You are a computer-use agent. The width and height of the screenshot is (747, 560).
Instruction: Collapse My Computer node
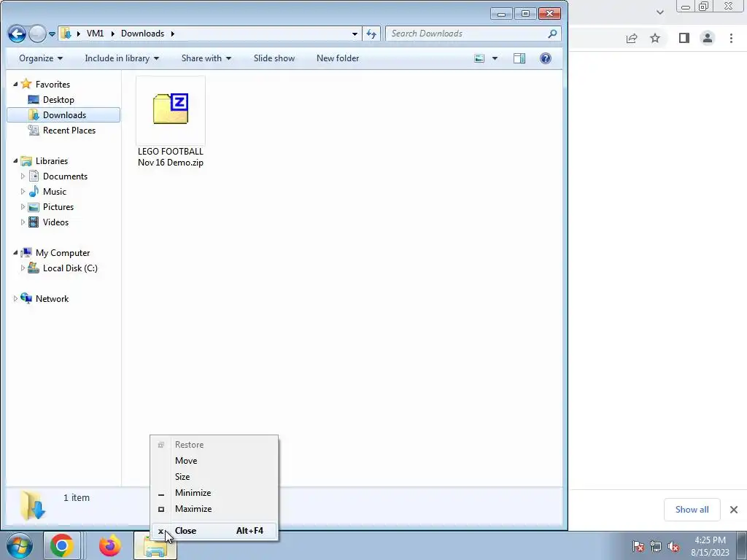pyautogui.click(x=15, y=252)
